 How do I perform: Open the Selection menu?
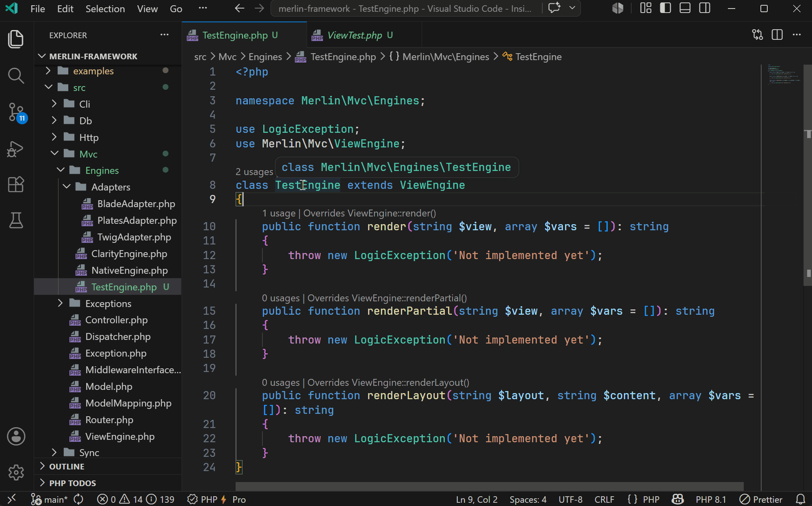[x=105, y=9]
